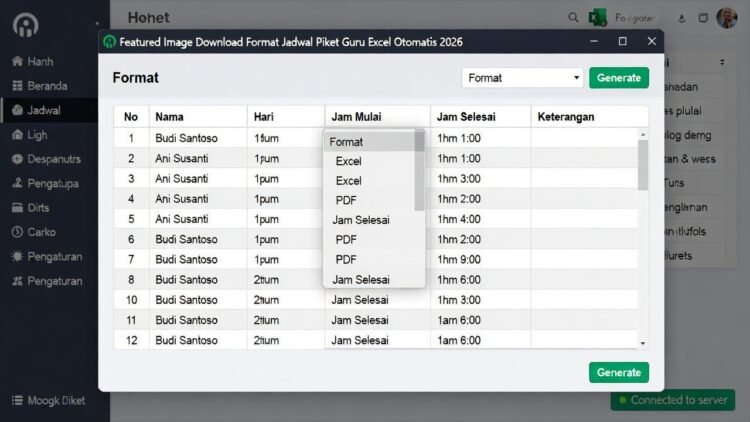Select the last PDF option in list

[346, 259]
